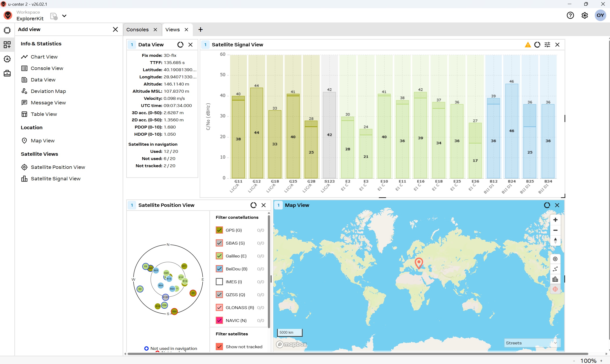Add a Deviation Map view
Image resolution: width=610 pixels, height=364 pixels.
[48, 91]
